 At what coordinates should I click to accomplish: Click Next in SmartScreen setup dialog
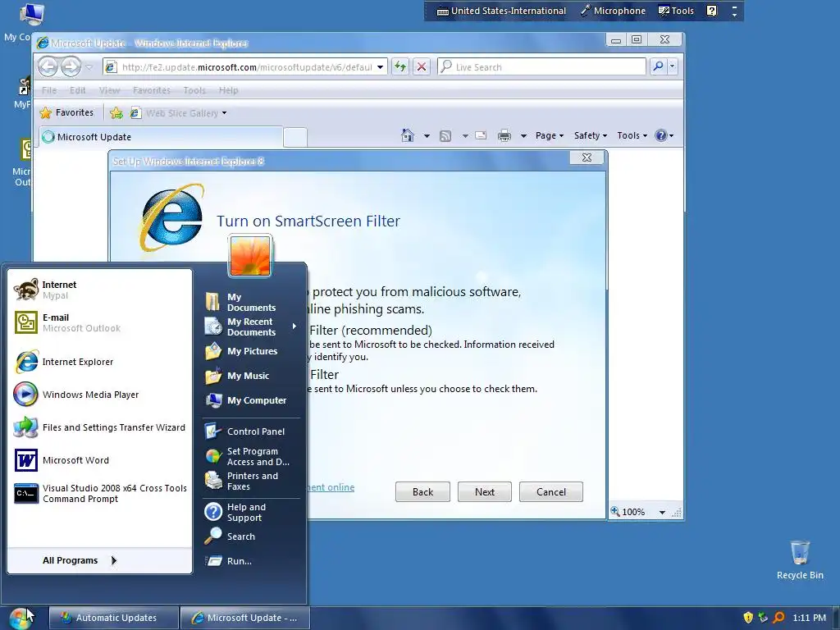click(x=484, y=492)
